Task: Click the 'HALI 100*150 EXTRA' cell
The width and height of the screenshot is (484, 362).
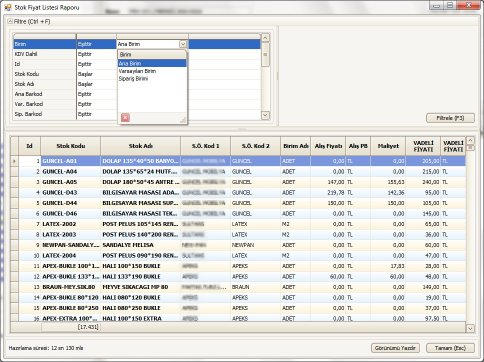Action: 140,318
